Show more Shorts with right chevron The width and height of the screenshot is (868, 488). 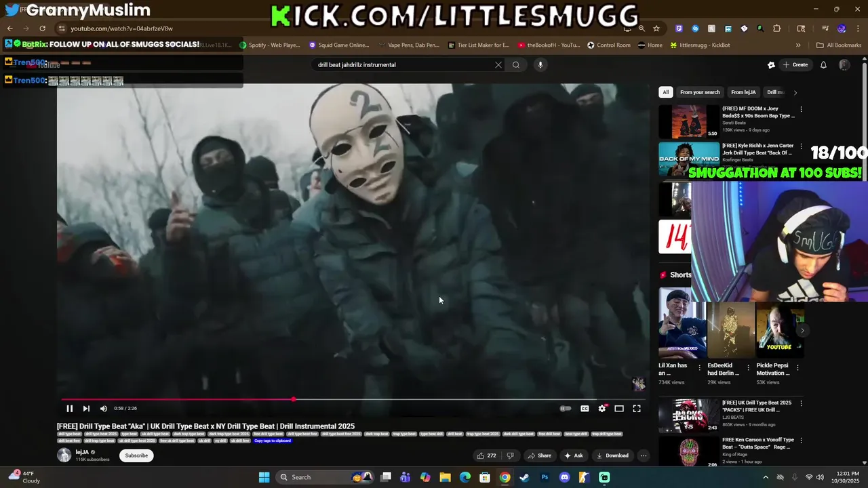click(x=802, y=331)
